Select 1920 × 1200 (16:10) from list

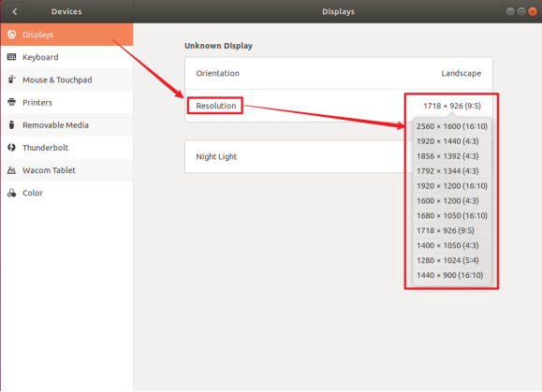pos(452,186)
